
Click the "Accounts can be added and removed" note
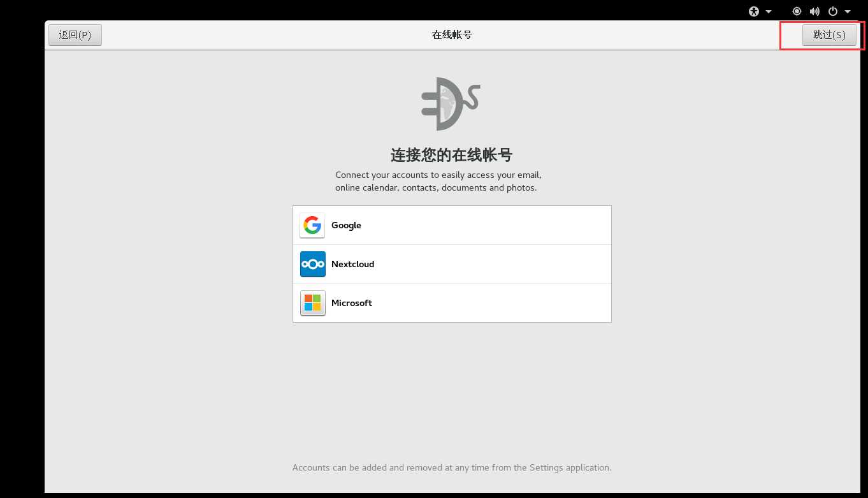[x=452, y=467]
